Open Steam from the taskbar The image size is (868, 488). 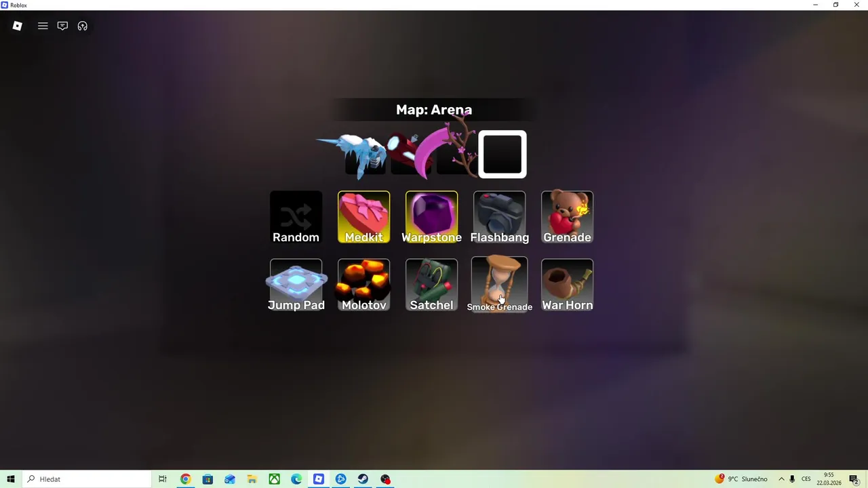(363, 479)
